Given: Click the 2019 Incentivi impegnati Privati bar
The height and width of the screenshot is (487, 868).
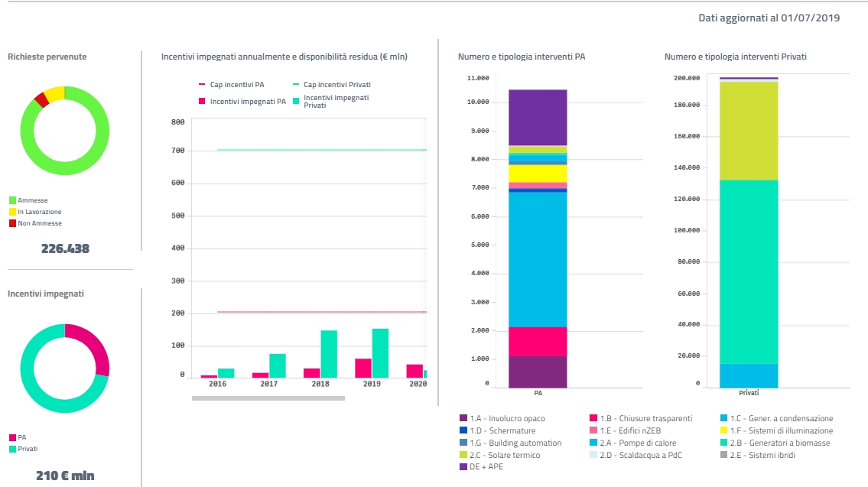Looking at the screenshot, I should 380,353.
